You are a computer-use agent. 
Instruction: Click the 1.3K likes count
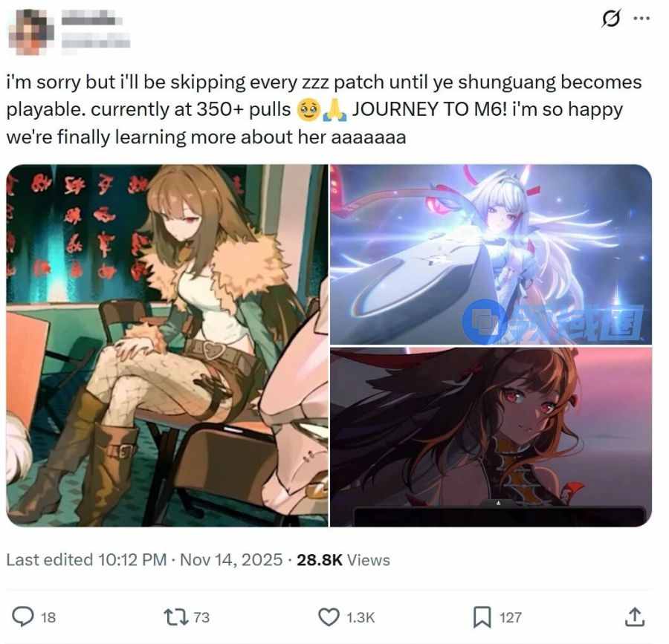[x=360, y=617]
